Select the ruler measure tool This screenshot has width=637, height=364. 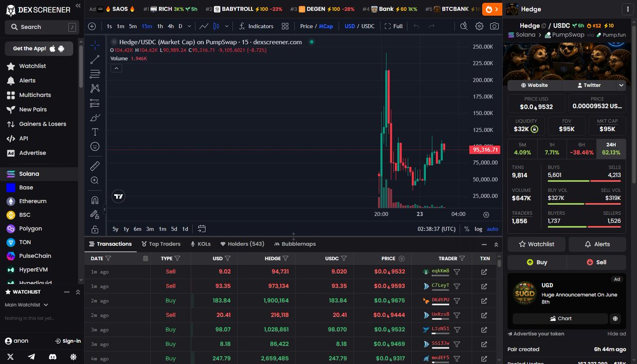(95, 166)
